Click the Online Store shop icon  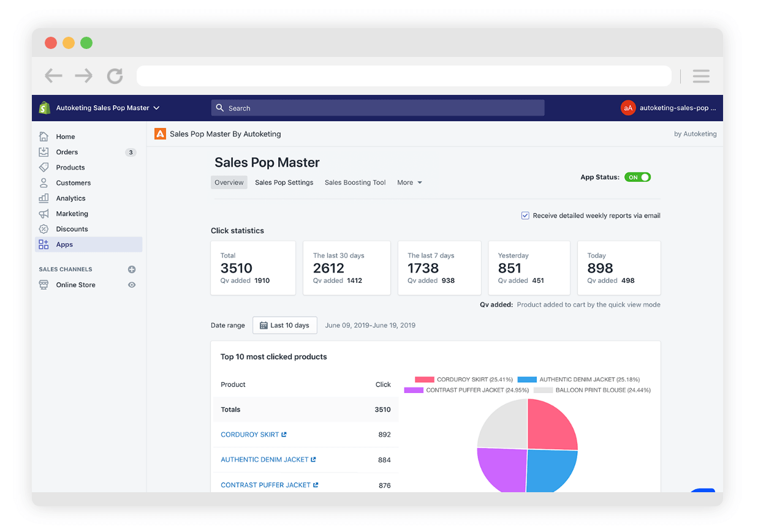44,285
